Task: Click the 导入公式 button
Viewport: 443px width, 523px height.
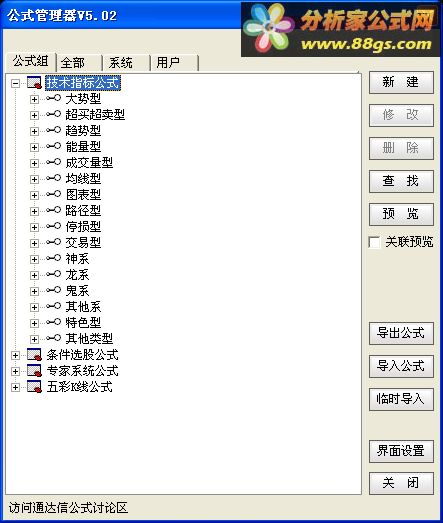Action: point(401,366)
